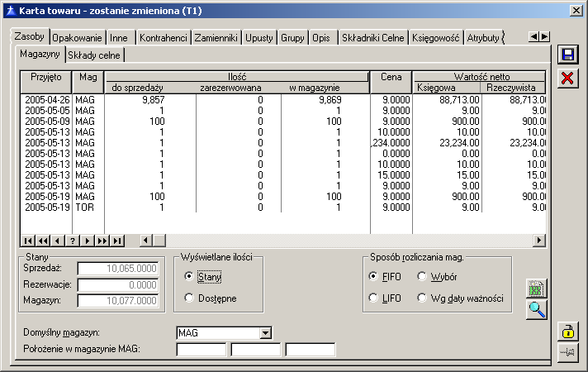Open the Atrybuty tab
Screen dimensions: 588x372
click(x=483, y=38)
